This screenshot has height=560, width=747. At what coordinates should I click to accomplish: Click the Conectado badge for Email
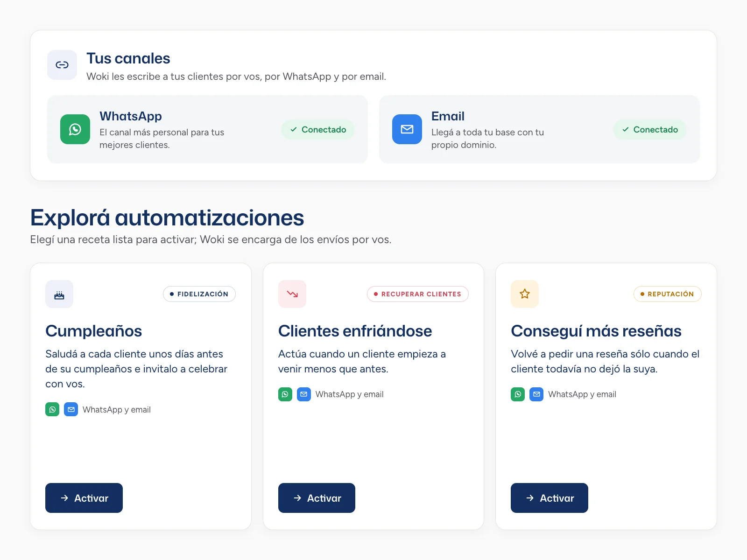(650, 129)
